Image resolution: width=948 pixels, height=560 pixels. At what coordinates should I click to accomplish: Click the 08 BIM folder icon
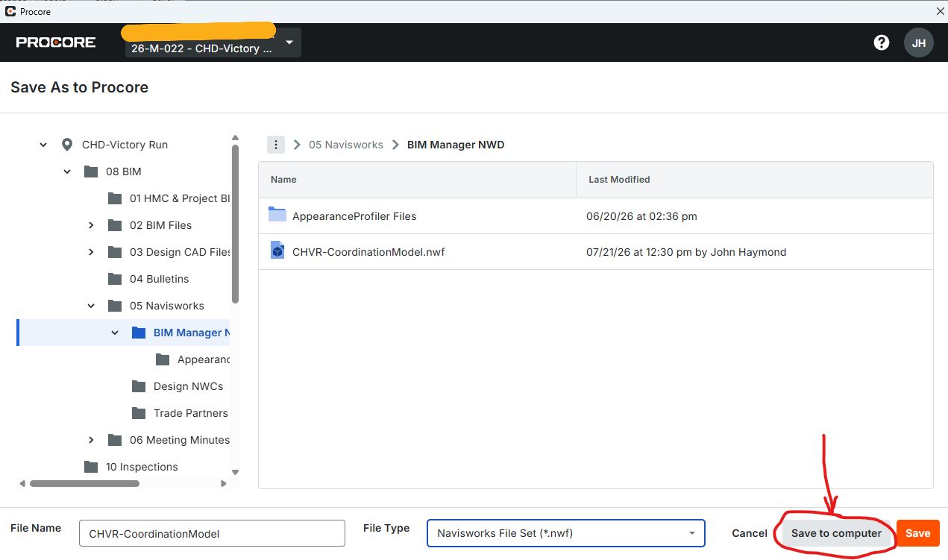(x=91, y=172)
